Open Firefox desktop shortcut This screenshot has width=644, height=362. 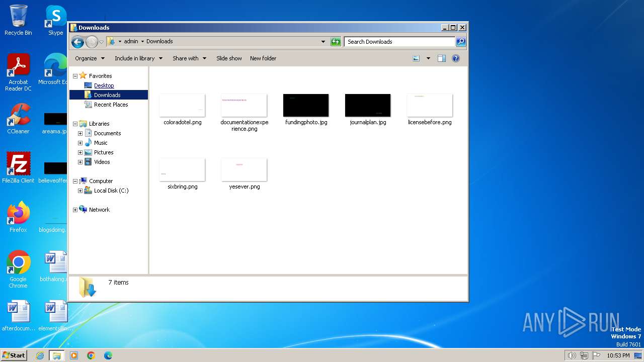(x=18, y=217)
